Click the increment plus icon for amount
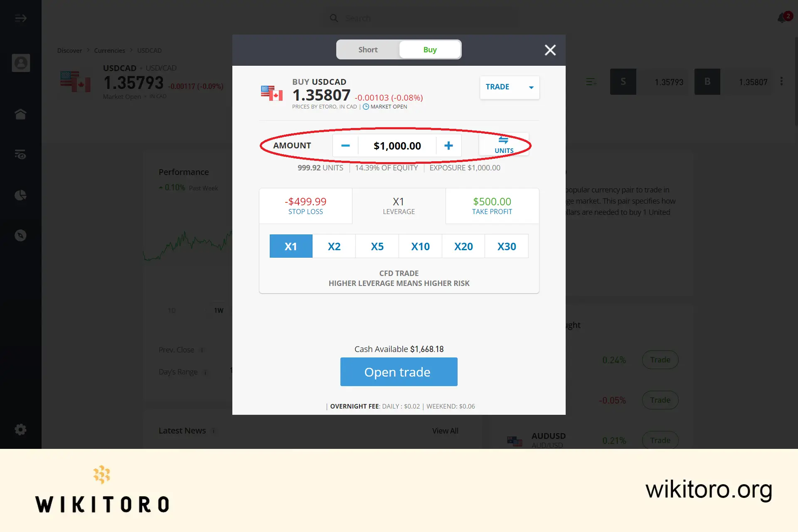Image resolution: width=798 pixels, height=532 pixels. pyautogui.click(x=449, y=145)
